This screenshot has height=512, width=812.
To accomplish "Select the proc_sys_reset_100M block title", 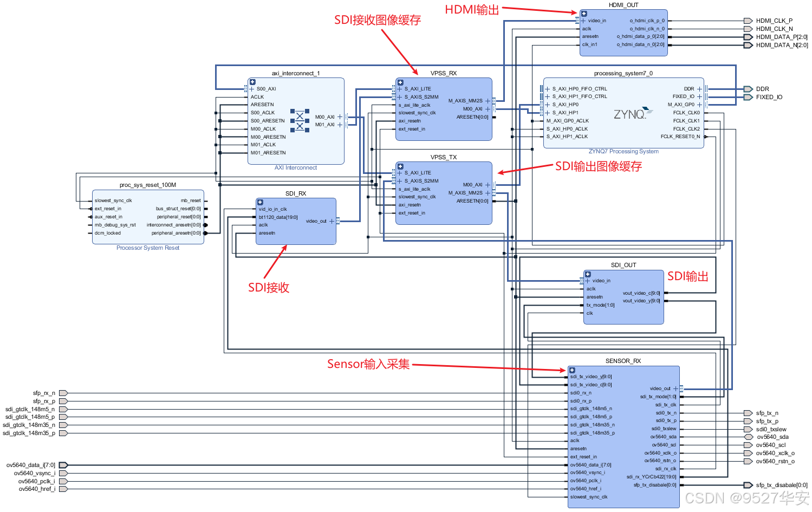I will [148, 185].
